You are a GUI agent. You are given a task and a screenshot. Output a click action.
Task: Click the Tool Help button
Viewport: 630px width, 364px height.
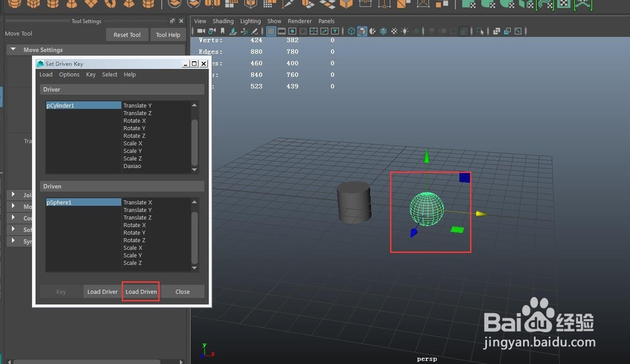pyautogui.click(x=168, y=35)
